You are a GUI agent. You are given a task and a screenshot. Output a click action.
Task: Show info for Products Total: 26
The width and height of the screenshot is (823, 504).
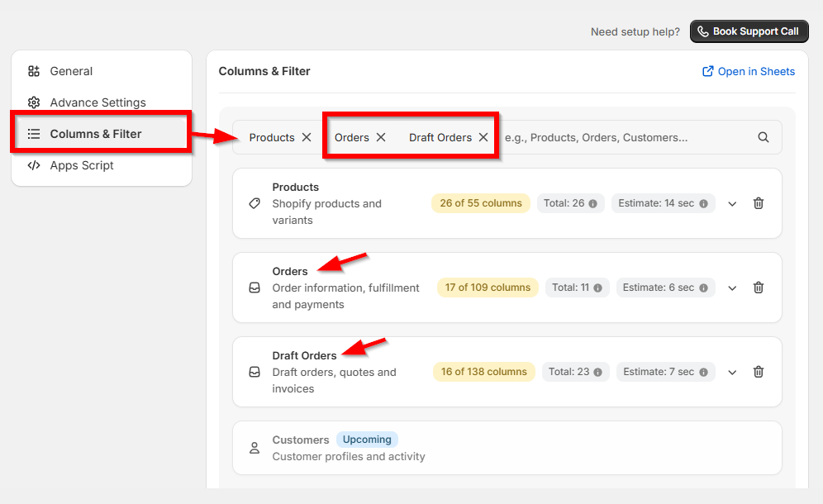click(593, 204)
